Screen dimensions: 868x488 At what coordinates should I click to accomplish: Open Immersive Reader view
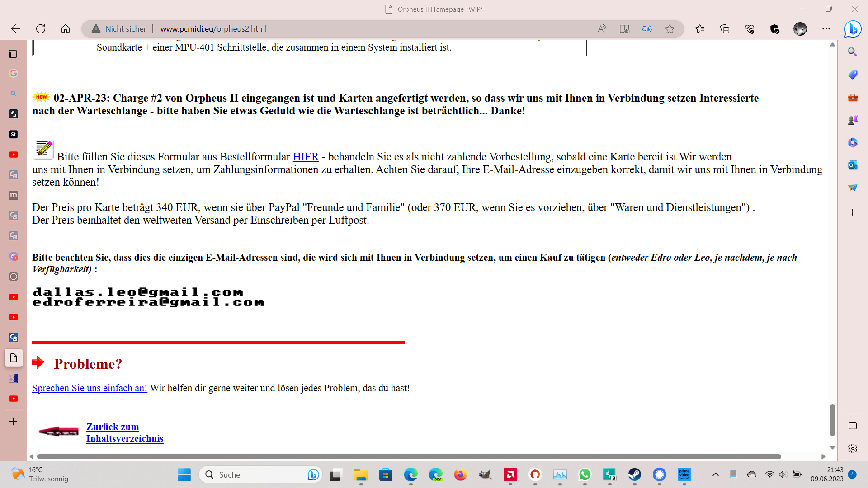pyautogui.click(x=624, y=29)
